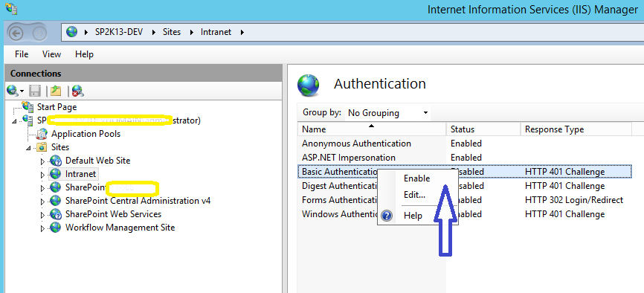The width and height of the screenshot is (644, 293).
Task: Expand the Default Web Site node
Action: (x=42, y=161)
